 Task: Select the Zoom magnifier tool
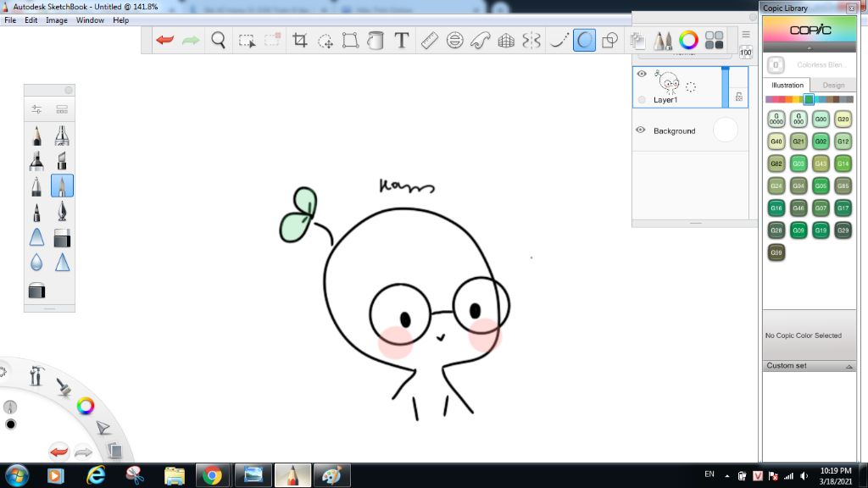tap(218, 40)
